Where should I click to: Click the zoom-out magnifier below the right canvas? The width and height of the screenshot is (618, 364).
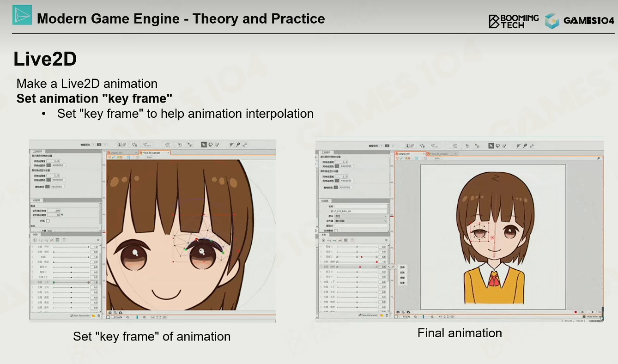[x=415, y=317]
